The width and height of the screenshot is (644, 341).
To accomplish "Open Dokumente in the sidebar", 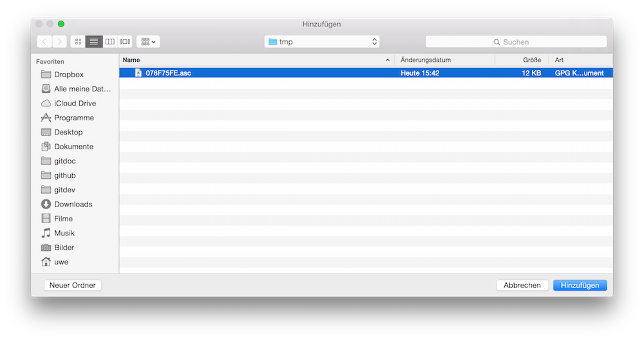I will (x=75, y=146).
